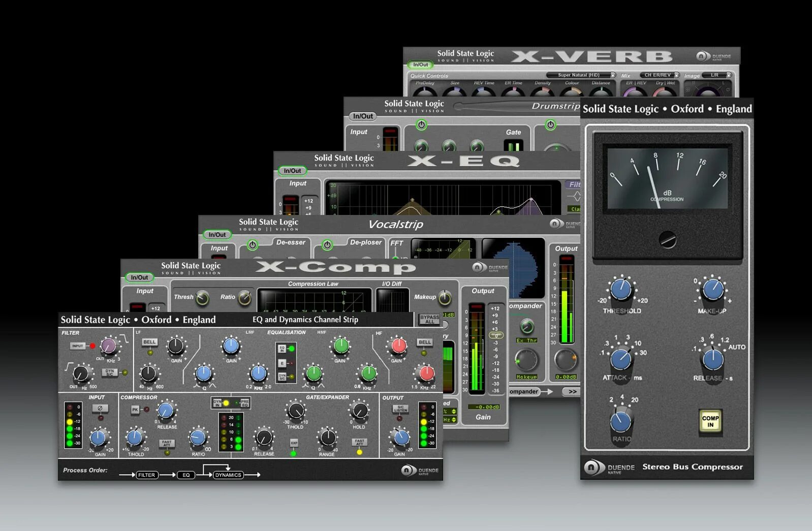Viewport: 812px width, 531px height.
Task: Open the X-Verb Super Natural (HiD) preset dropdown
Action: (581, 75)
